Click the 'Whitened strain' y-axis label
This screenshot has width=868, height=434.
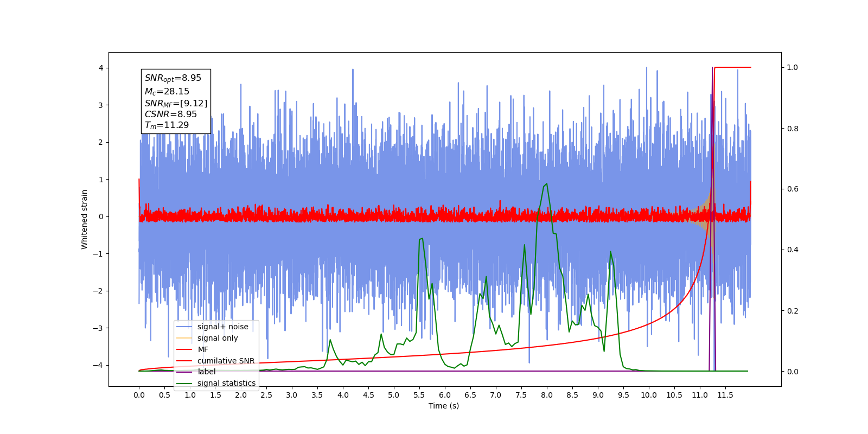(84, 219)
